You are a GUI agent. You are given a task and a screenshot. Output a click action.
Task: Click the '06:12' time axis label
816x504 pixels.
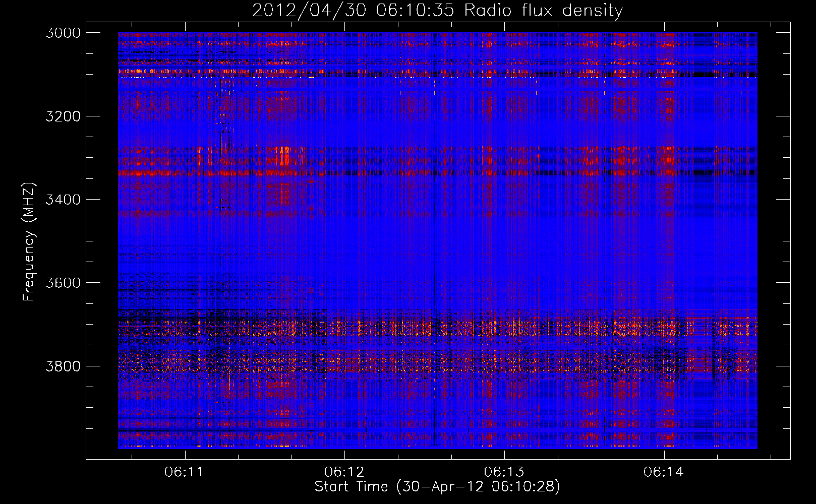click(x=344, y=472)
